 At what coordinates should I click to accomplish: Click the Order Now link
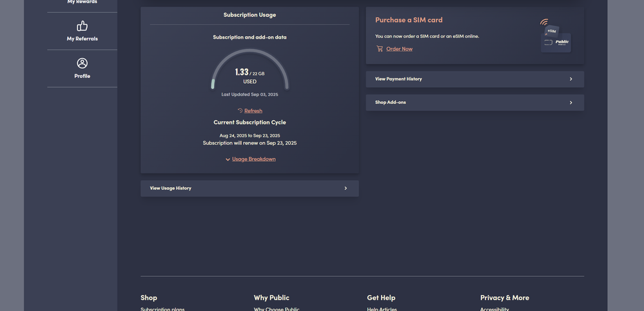[399, 49]
